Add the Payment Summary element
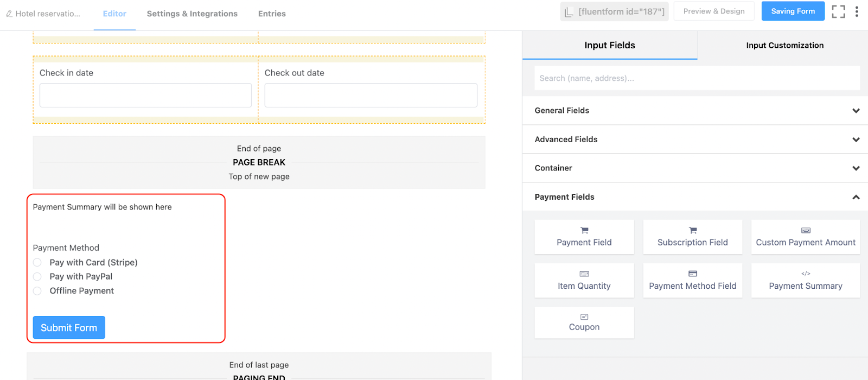Viewport: 868px width, 380px height. tap(805, 281)
